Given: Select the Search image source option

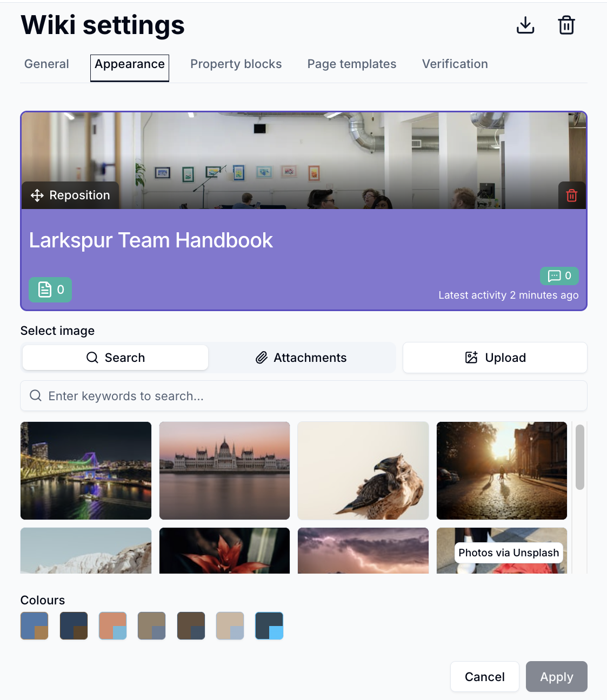Looking at the screenshot, I should (x=115, y=358).
